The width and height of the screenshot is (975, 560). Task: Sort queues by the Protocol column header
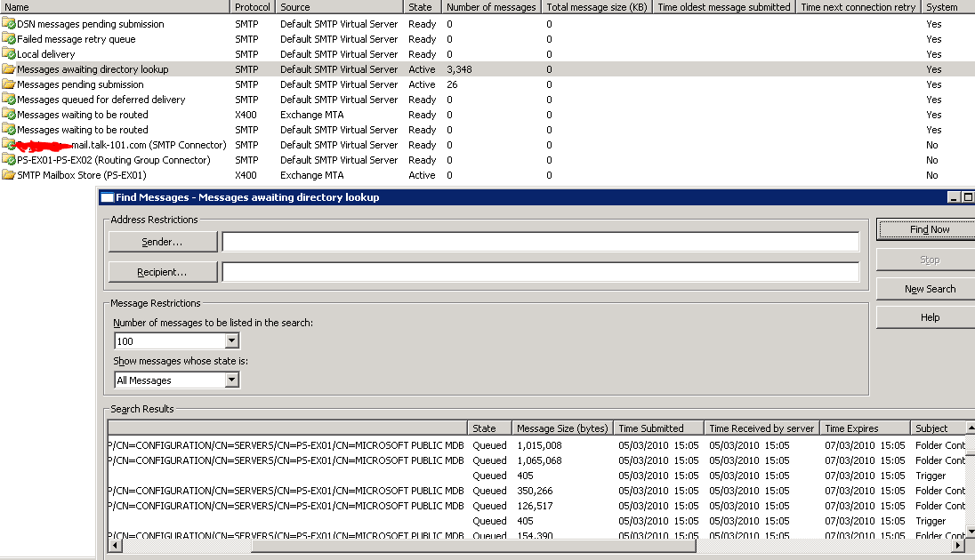pyautogui.click(x=253, y=7)
